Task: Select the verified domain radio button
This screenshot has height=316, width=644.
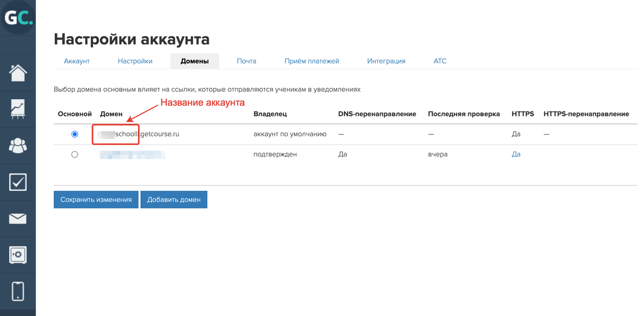Action: 75,154
